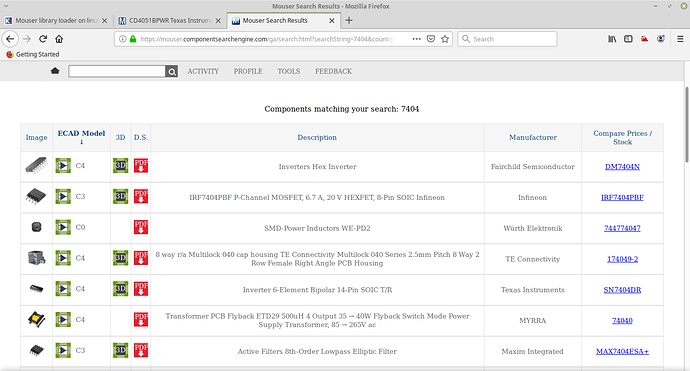Open TOOLS menu item
The width and height of the screenshot is (690, 371).
pyautogui.click(x=289, y=71)
